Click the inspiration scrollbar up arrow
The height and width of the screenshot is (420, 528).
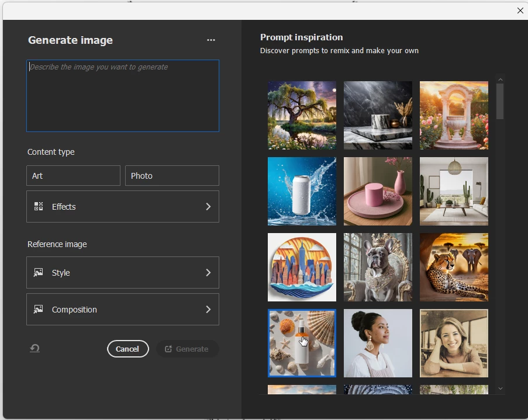pyautogui.click(x=501, y=80)
